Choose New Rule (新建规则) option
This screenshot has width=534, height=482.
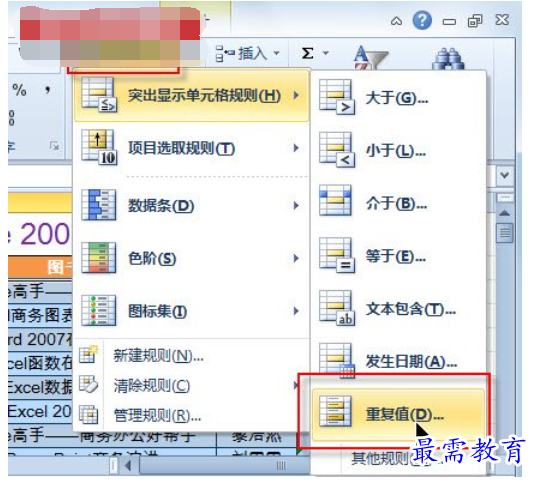point(191,356)
